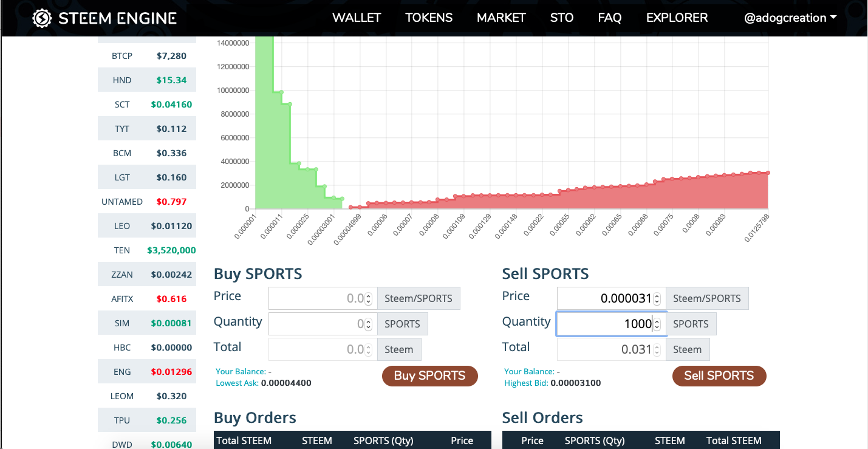Click the Sell SPORTS Price field

[x=612, y=298]
